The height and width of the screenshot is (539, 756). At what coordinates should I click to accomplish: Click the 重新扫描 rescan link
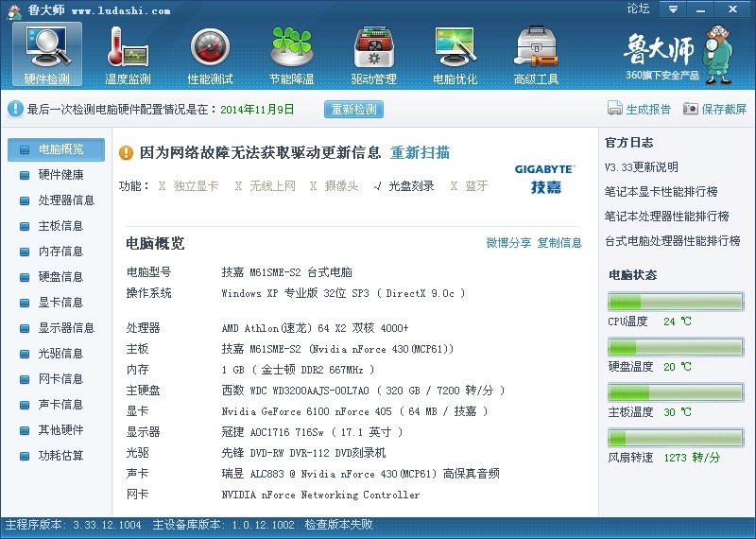pyautogui.click(x=420, y=152)
